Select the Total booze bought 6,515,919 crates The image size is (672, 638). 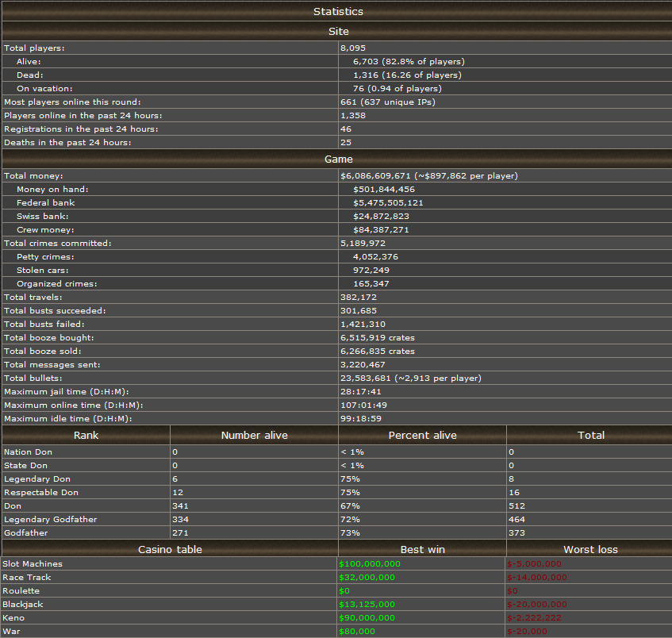[x=378, y=338]
